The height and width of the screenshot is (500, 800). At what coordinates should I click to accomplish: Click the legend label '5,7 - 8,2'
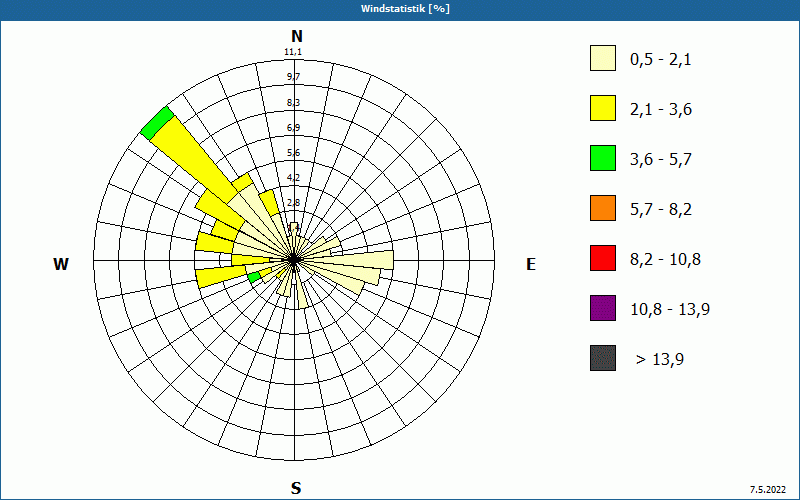[x=661, y=210]
